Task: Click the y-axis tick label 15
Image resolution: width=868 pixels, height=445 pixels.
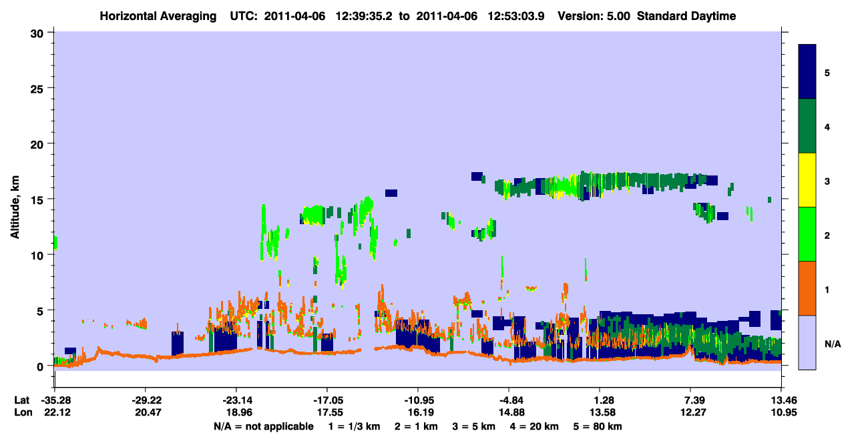Action: coord(39,199)
